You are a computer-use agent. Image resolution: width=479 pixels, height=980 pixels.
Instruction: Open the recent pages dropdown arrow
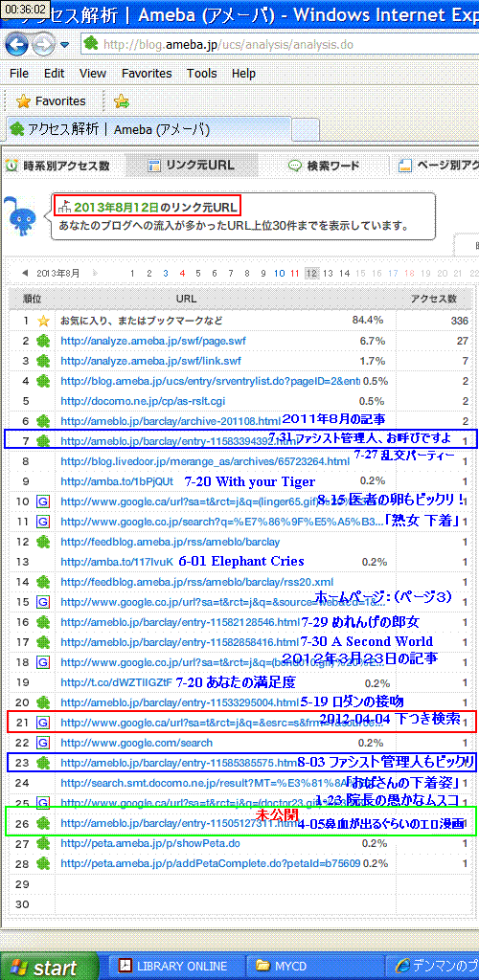[65, 45]
